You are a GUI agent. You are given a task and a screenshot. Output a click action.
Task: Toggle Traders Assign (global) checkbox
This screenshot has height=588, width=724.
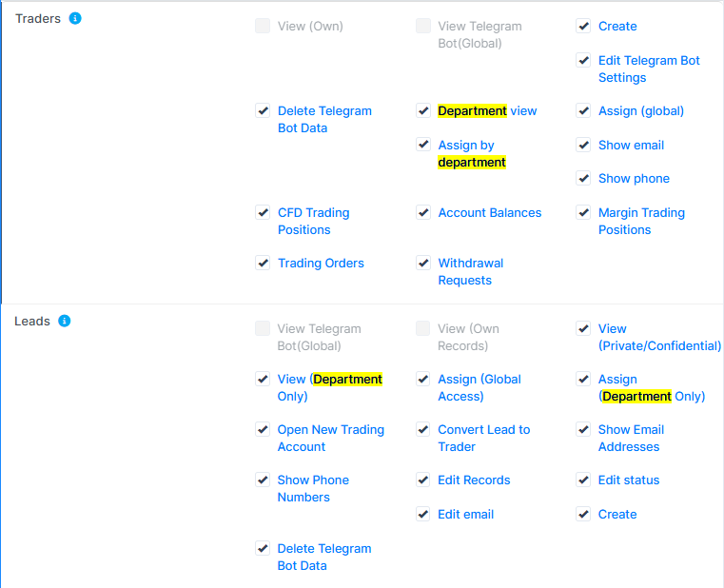click(x=583, y=111)
